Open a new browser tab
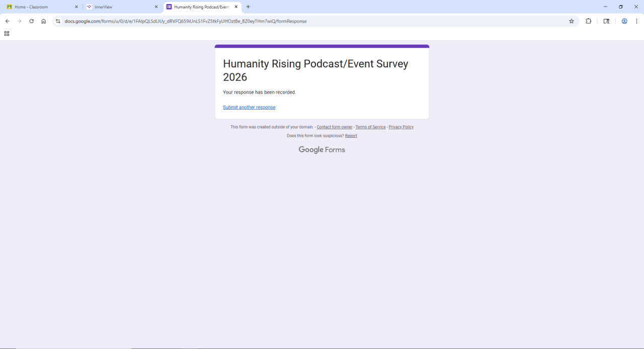The image size is (644, 349). pyautogui.click(x=248, y=7)
